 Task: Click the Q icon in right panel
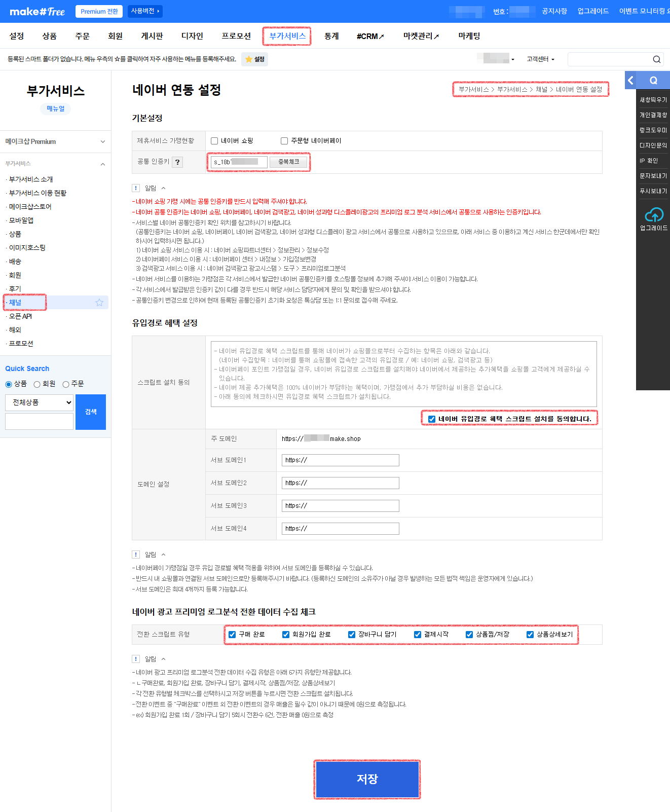[653, 80]
